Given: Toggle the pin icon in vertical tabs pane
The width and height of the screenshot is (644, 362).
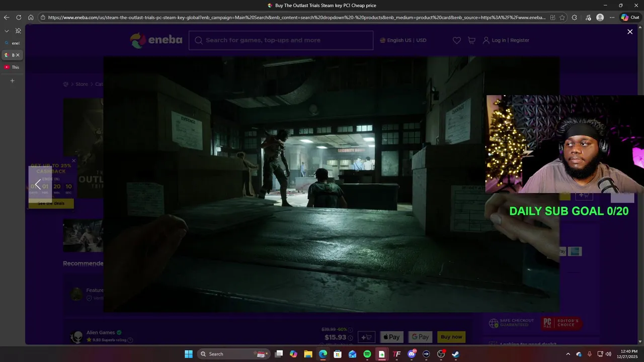Looking at the screenshot, I should click(18, 31).
